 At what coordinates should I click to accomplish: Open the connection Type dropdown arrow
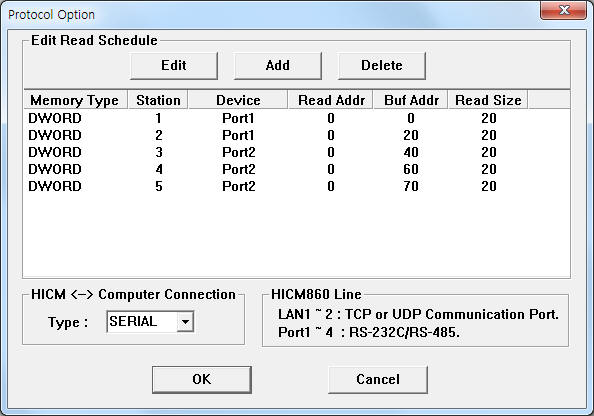coord(185,322)
